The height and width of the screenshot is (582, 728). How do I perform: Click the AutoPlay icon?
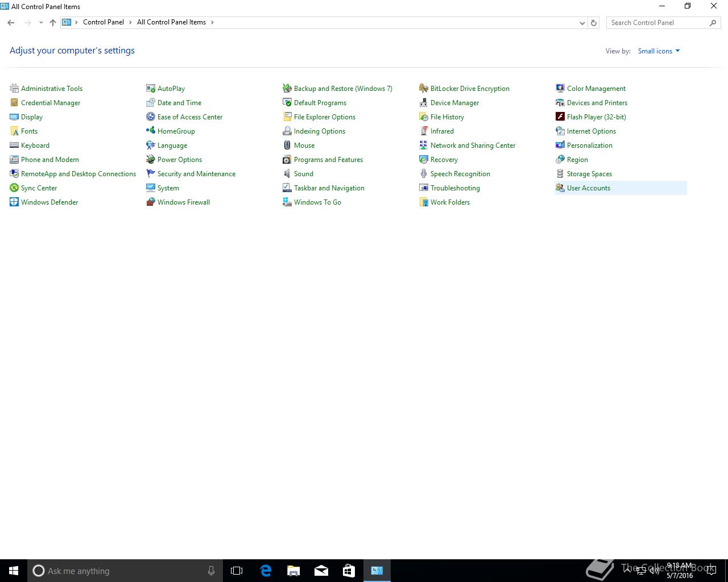click(151, 88)
